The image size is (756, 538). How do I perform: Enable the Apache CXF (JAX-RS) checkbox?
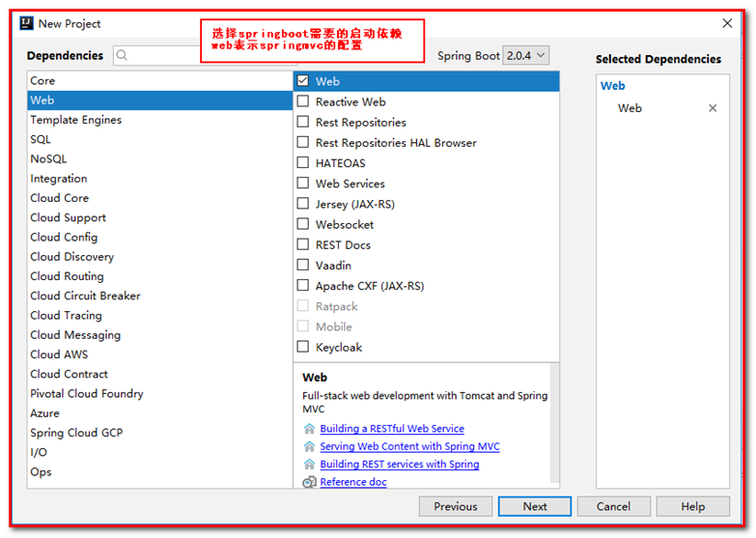click(303, 285)
